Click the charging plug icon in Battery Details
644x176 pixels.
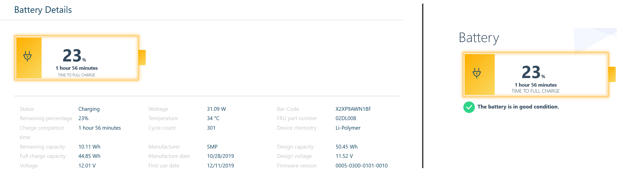[x=27, y=56]
